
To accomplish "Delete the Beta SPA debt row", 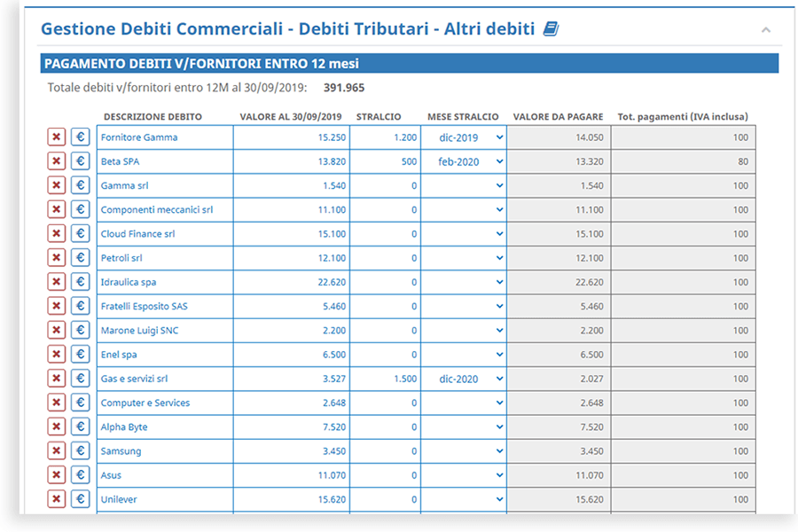I will click(57, 161).
